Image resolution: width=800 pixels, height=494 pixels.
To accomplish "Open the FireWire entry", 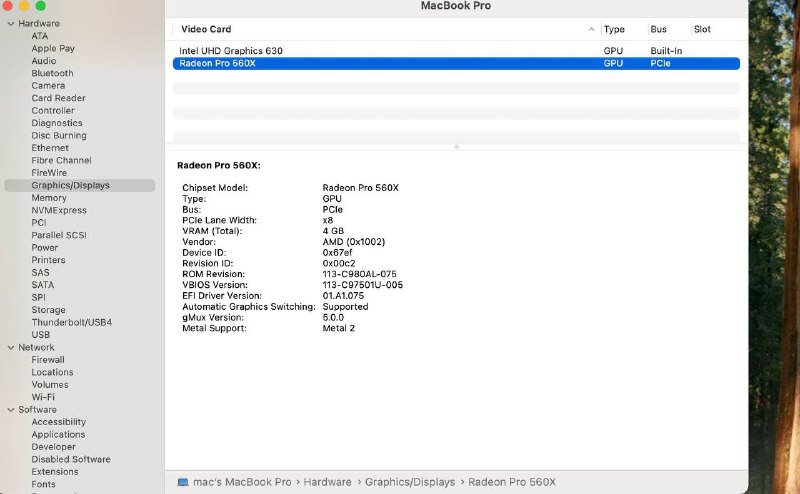I will point(49,173).
